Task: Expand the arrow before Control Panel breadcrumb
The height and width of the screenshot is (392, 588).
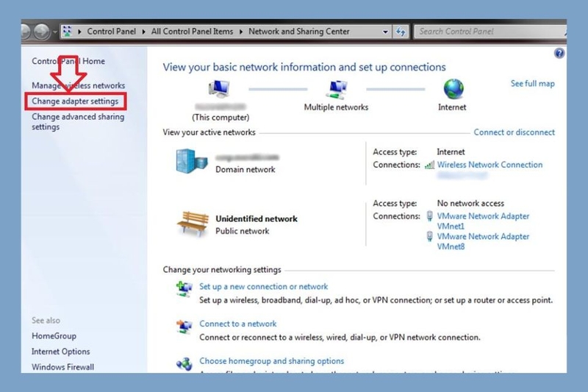Action: pyautogui.click(x=79, y=32)
